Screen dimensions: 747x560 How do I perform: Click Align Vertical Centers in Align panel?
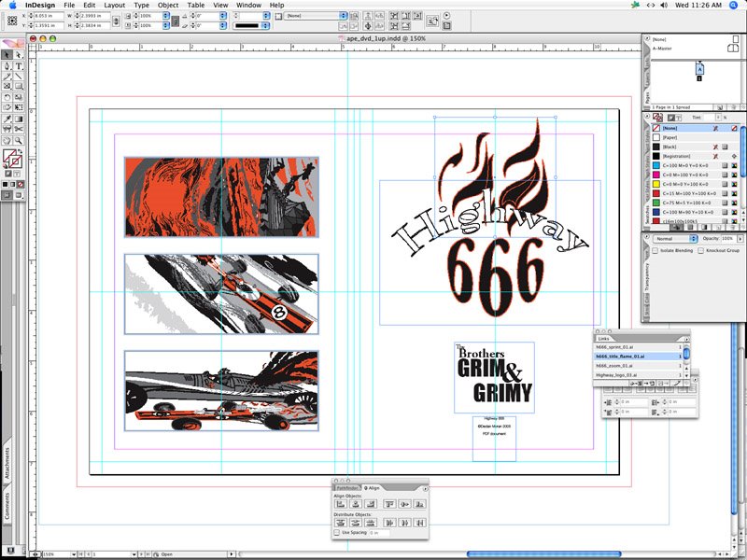click(405, 504)
